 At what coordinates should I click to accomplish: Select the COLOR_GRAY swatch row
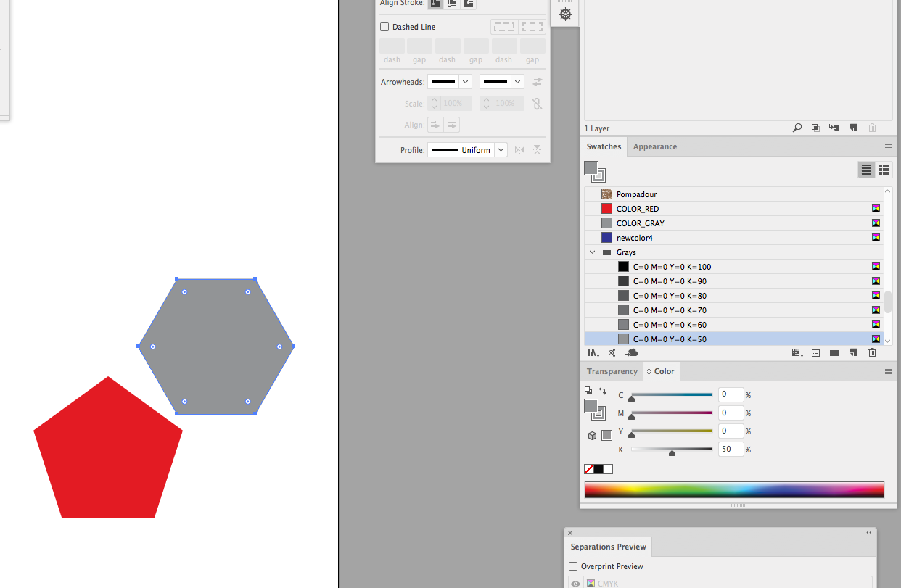click(x=733, y=223)
